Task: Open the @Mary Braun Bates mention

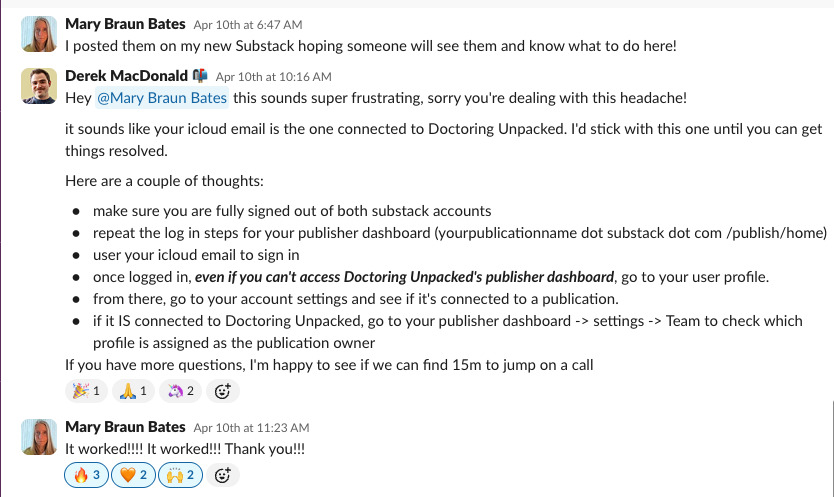Action: pos(162,98)
